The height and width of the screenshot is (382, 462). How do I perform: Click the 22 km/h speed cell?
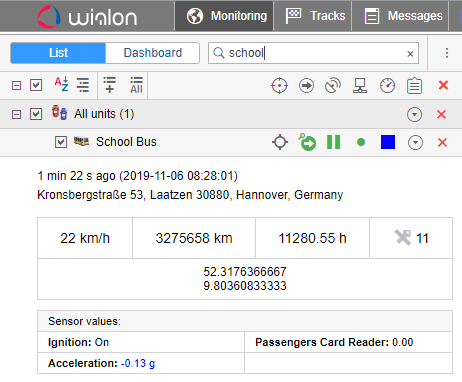(x=85, y=238)
